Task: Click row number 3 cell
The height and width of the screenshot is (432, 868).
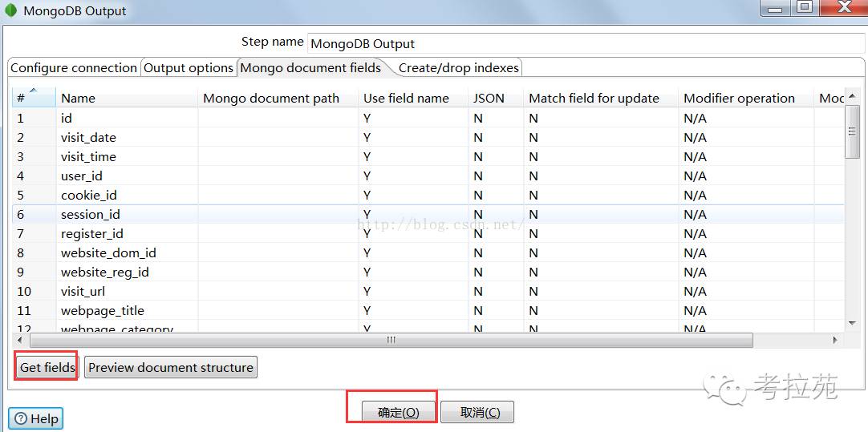Action: point(34,156)
